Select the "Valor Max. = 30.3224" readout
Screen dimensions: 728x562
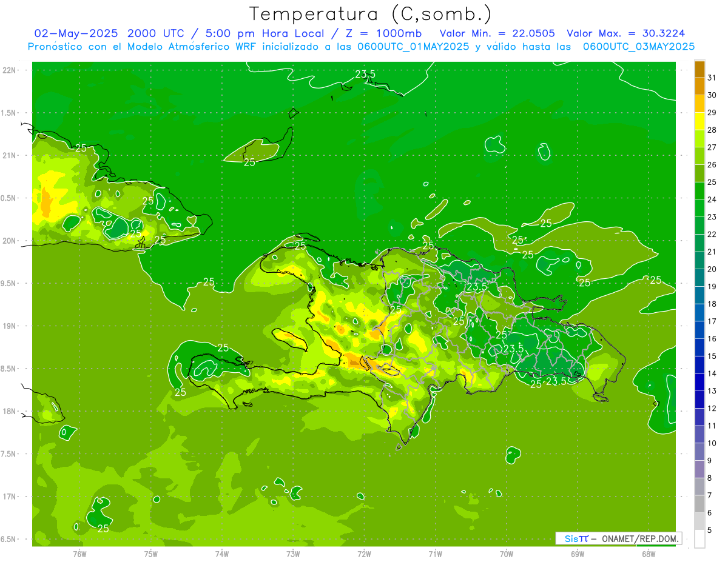pyautogui.click(x=626, y=33)
